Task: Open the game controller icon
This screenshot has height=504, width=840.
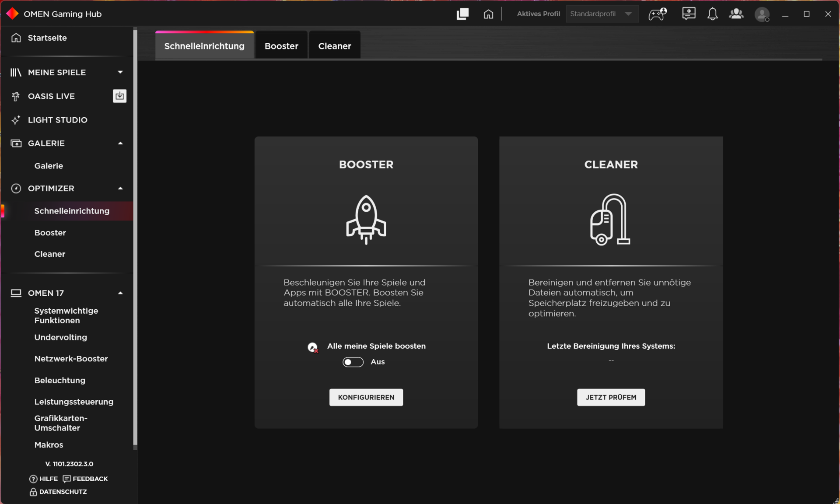Action: [657, 14]
